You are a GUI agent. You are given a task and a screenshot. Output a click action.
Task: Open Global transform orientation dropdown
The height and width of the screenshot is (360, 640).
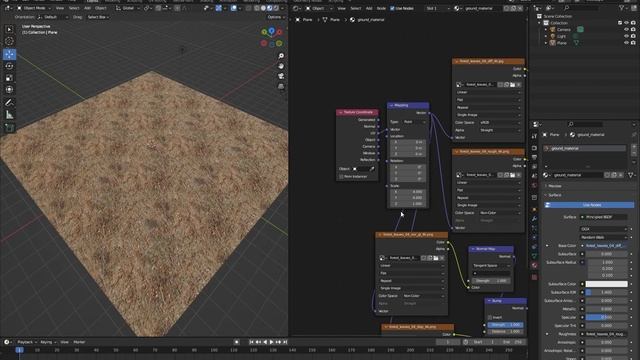coord(127,8)
